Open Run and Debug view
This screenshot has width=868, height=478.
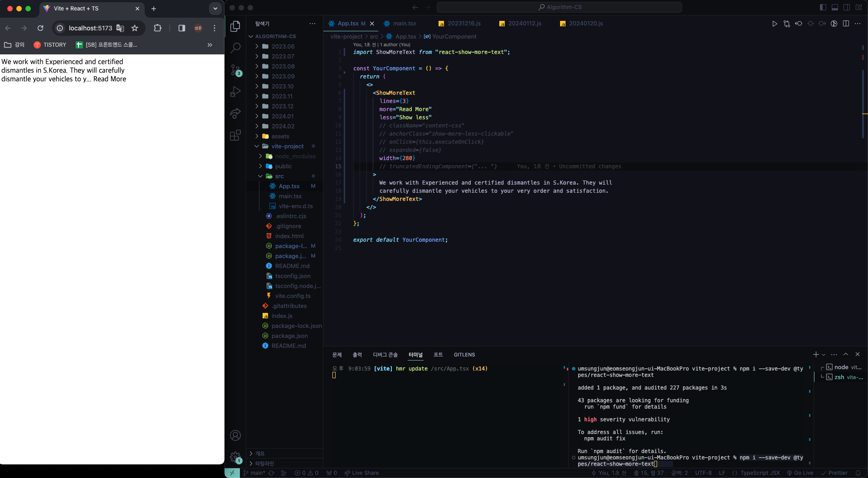(x=235, y=92)
